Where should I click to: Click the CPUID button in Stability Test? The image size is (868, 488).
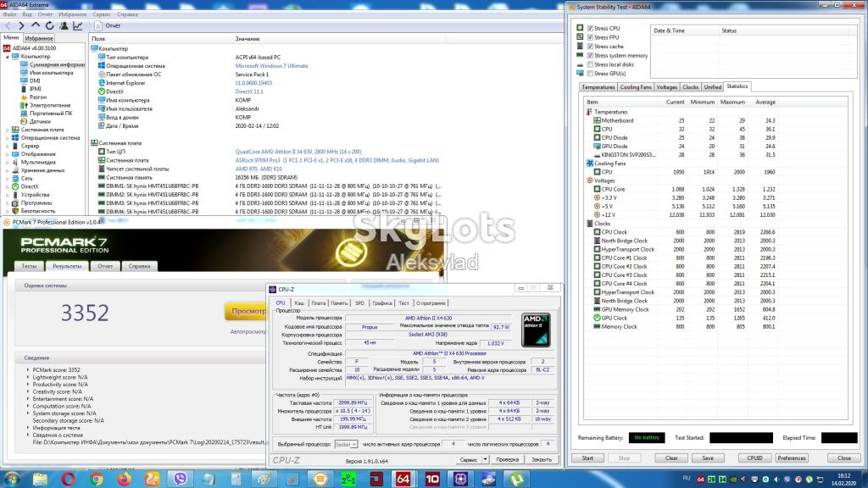(x=754, y=458)
